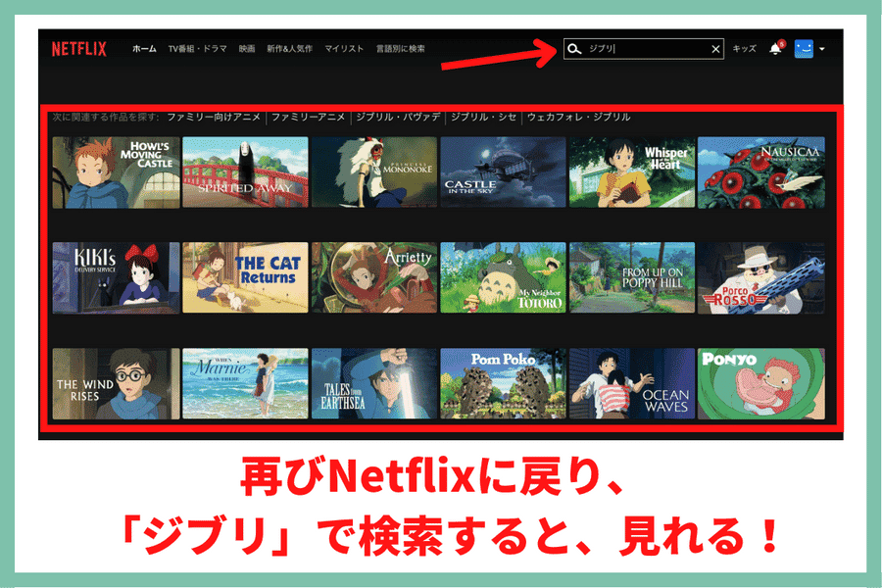
Task: Open My Neighbor Totoro thumbnail
Action: (x=503, y=278)
